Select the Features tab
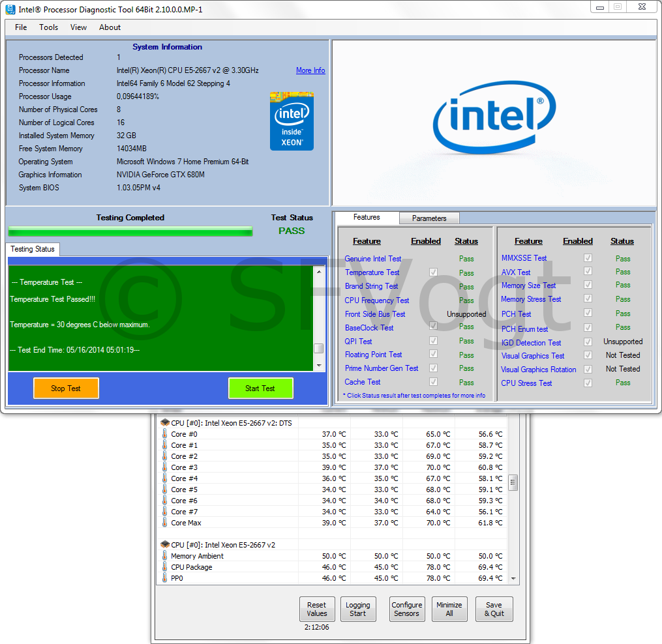Screen dimensions: 662x644 pyautogui.click(x=367, y=217)
